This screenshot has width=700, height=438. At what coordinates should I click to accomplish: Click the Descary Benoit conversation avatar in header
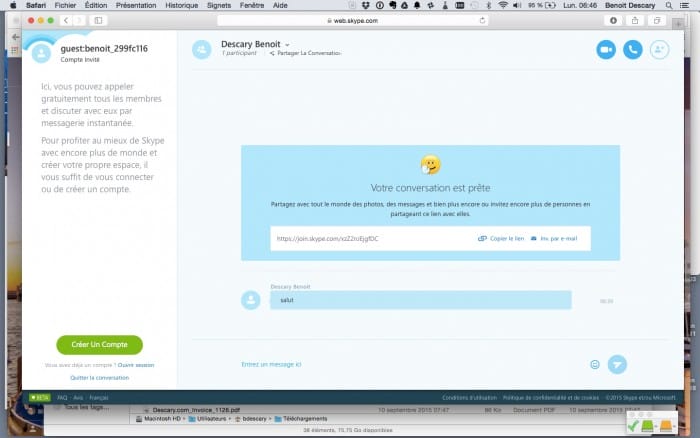pyautogui.click(x=201, y=50)
